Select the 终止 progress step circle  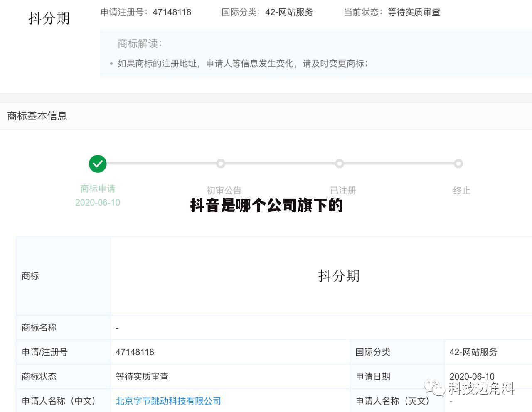point(458,164)
